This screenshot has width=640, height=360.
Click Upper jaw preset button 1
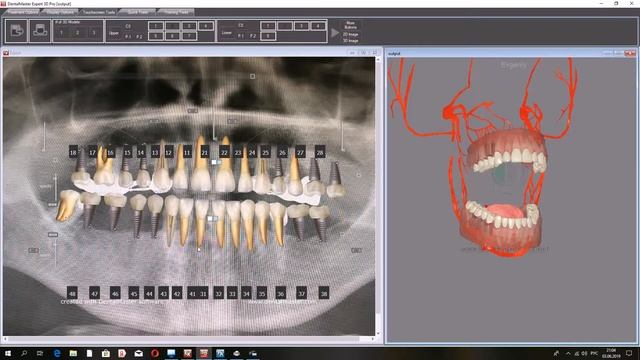[156, 26]
